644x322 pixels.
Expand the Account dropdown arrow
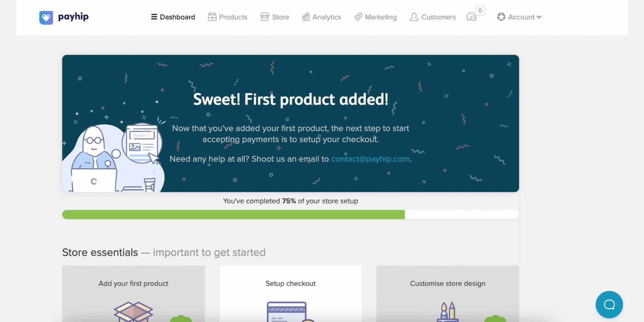539,17
